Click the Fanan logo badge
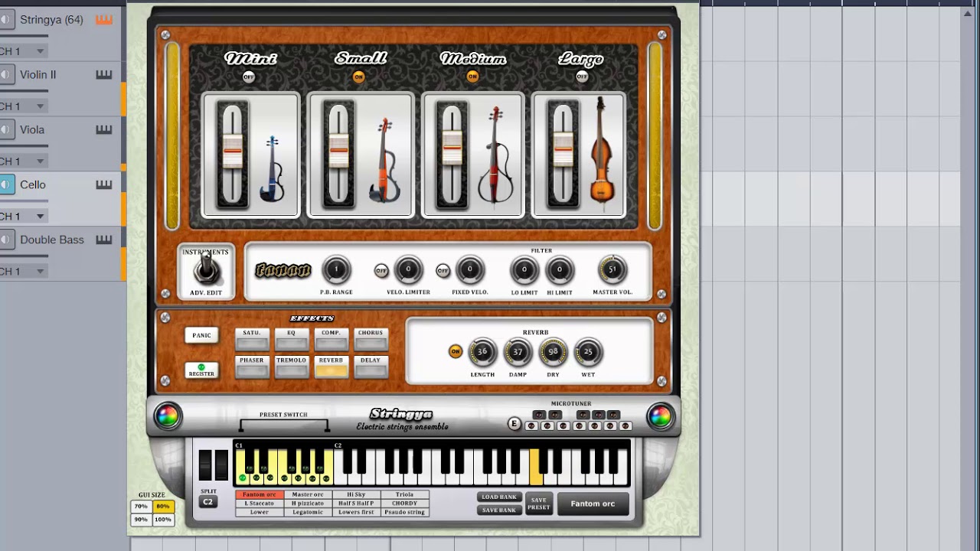 pyautogui.click(x=283, y=270)
